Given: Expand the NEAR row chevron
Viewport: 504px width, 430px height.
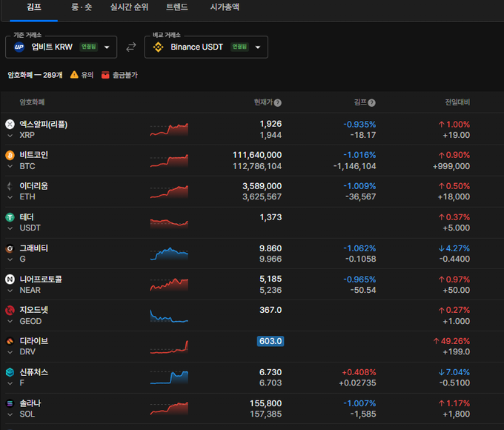Looking at the screenshot, I should 10,291.
